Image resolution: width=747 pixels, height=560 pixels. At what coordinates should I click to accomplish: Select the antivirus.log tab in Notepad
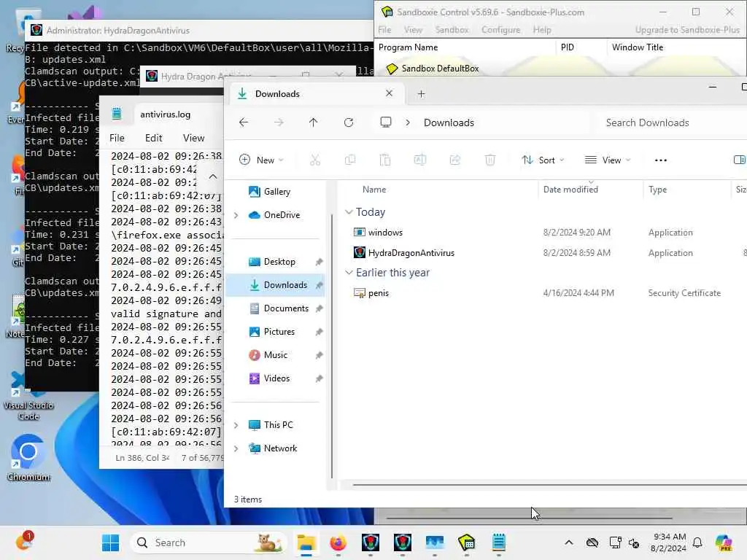[x=165, y=114]
